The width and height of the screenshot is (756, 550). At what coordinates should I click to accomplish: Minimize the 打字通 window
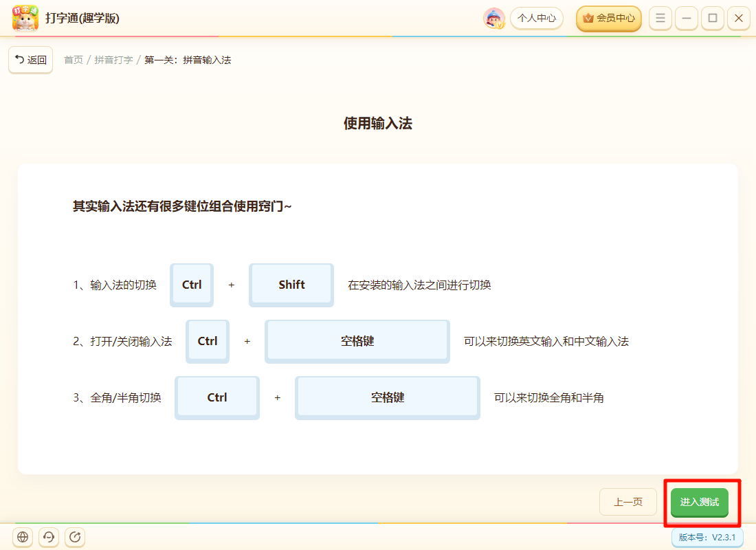[687, 19]
